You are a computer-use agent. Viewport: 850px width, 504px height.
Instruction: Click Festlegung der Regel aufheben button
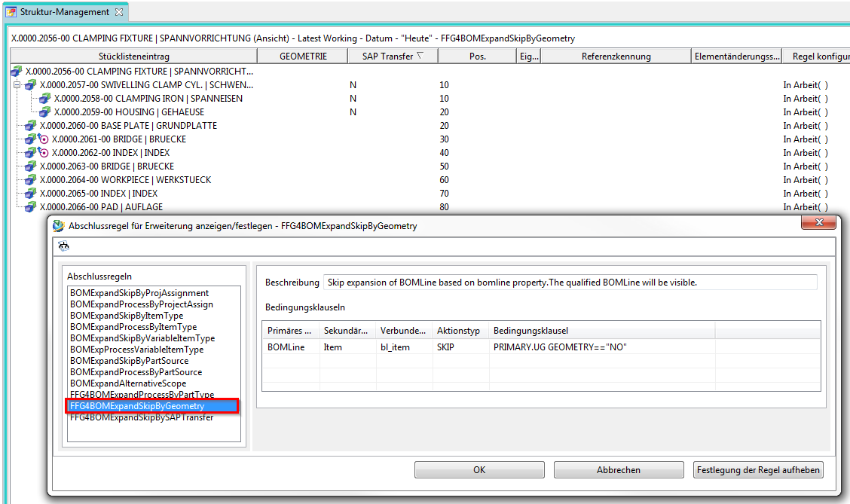(758, 470)
